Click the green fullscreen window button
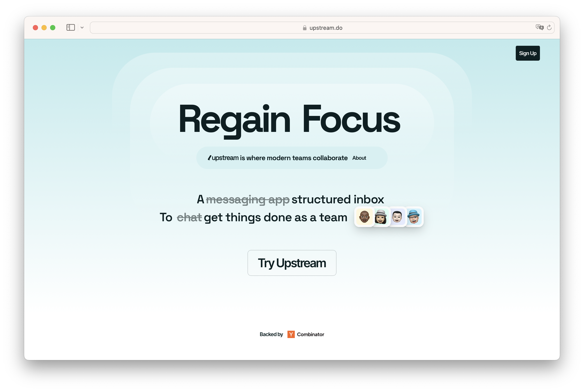This screenshot has width=584, height=392. (x=52, y=27)
